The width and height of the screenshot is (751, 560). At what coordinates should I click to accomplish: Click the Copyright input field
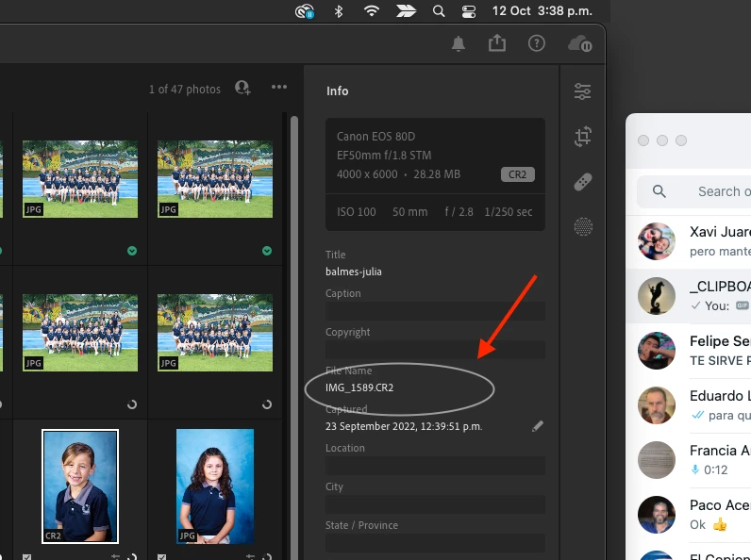tap(435, 350)
